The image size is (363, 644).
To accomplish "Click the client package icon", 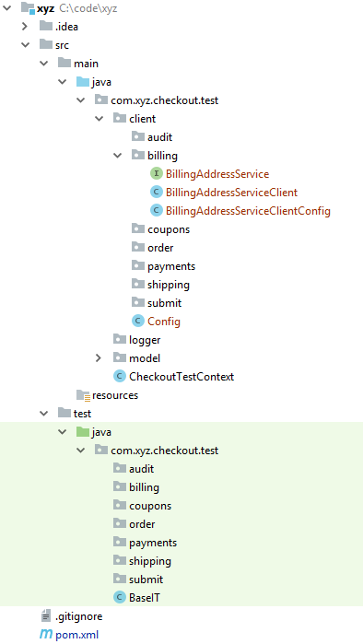I will 120,118.
